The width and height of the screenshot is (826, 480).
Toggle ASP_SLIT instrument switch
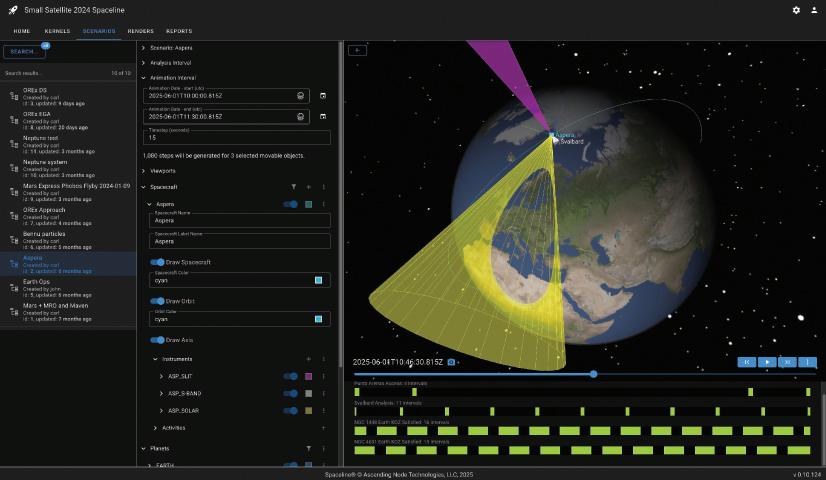(x=291, y=376)
